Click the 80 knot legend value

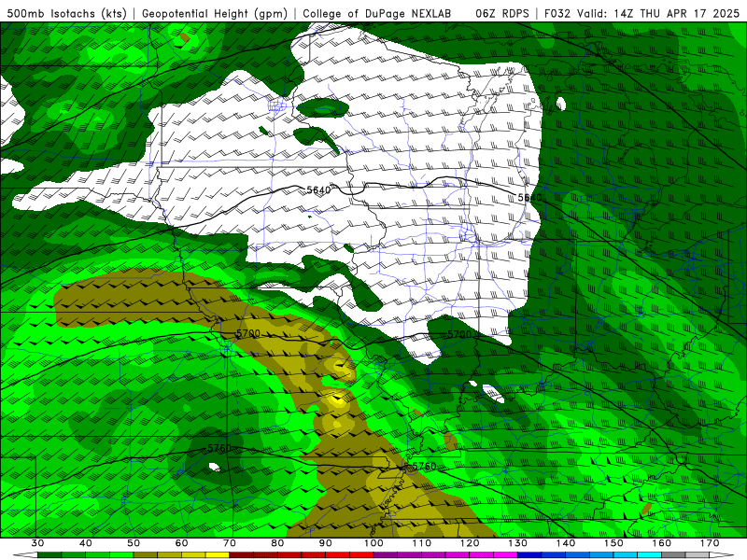pos(277,543)
